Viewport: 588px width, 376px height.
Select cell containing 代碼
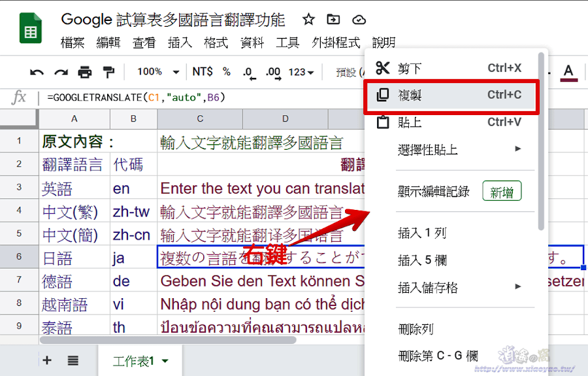[x=133, y=164]
